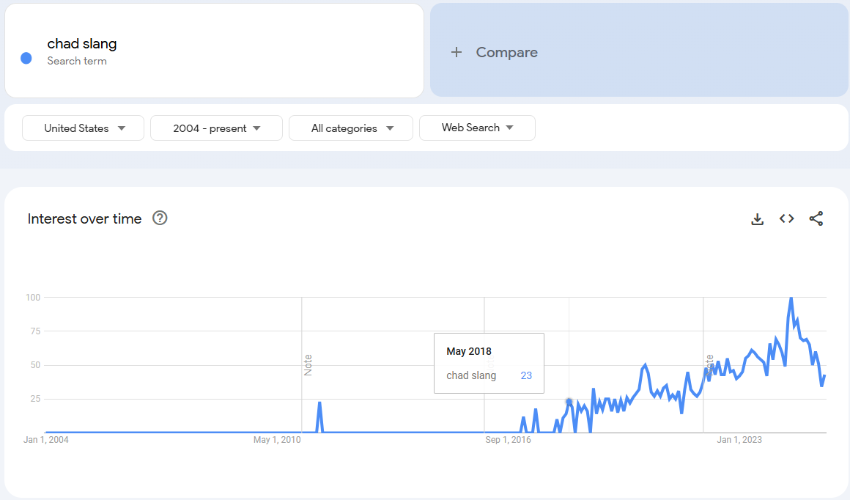850x500 pixels.
Task: Click the plus icon beside Compare
Action: [x=456, y=52]
